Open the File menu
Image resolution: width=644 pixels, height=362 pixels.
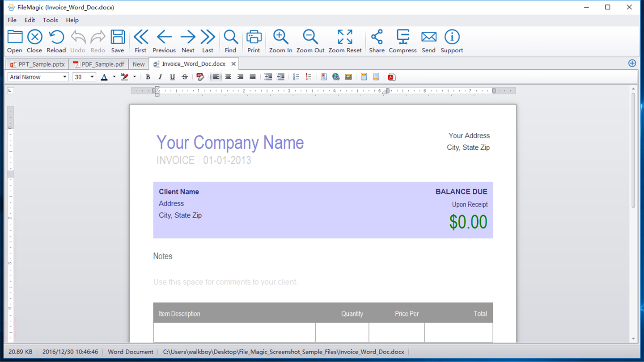(12, 20)
